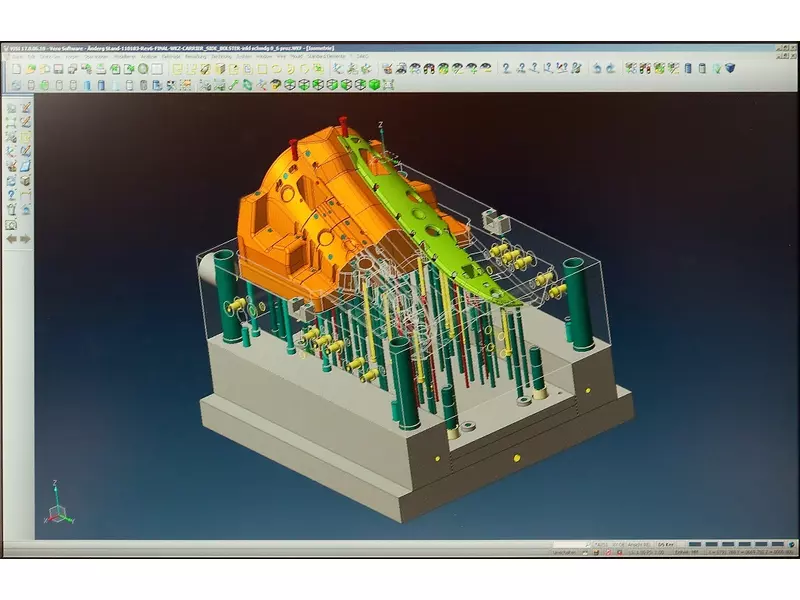
Task: Click the blue question mark icon in left palette
Action: (x=11, y=195)
